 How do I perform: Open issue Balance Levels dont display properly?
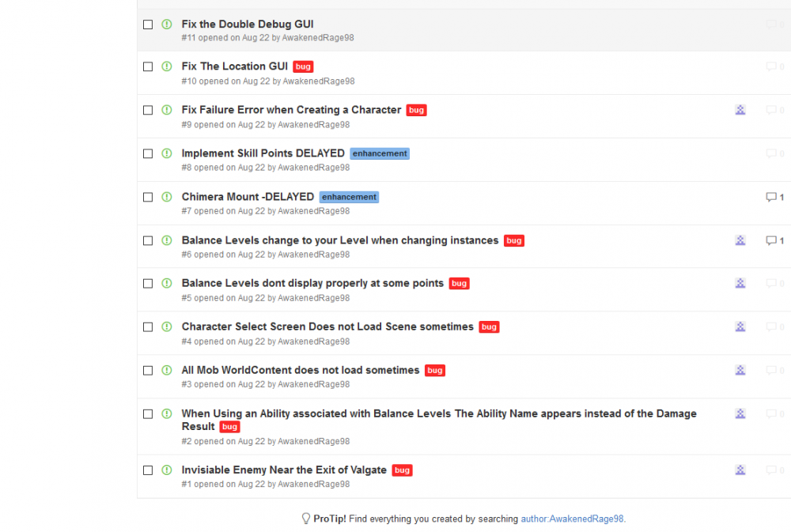[x=312, y=283]
